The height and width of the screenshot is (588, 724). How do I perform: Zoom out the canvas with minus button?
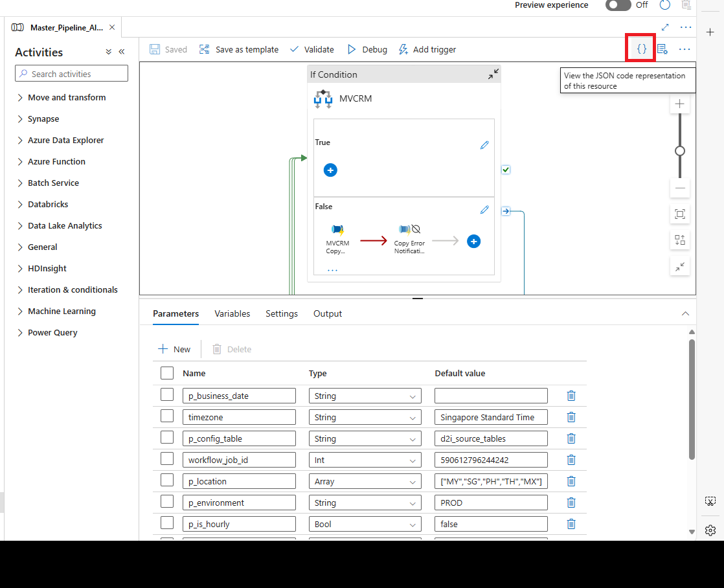(680, 188)
